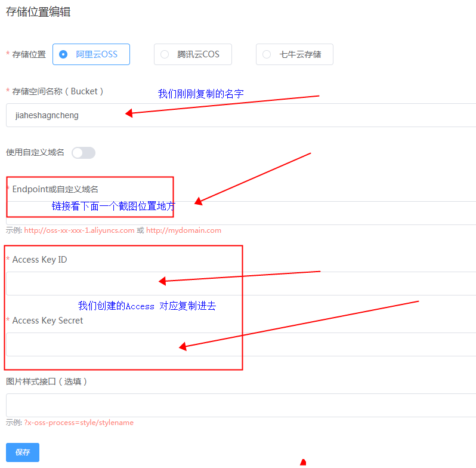Click the Access Key Secret label
Screen dimensions: 476x468
point(48,321)
